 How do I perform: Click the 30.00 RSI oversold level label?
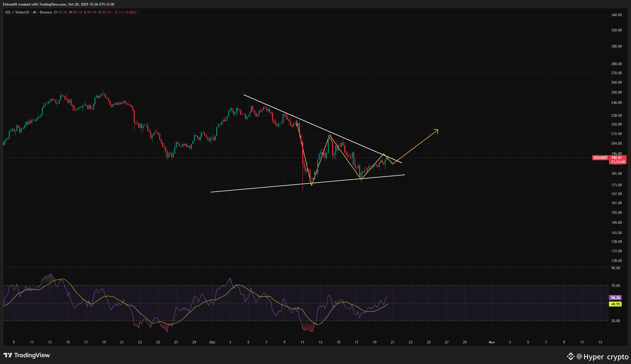point(615,321)
